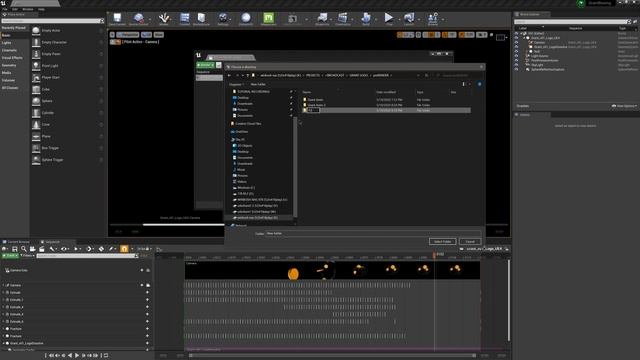
Task: Expand the first Extrude track in Sequencer
Action: tap(3, 293)
